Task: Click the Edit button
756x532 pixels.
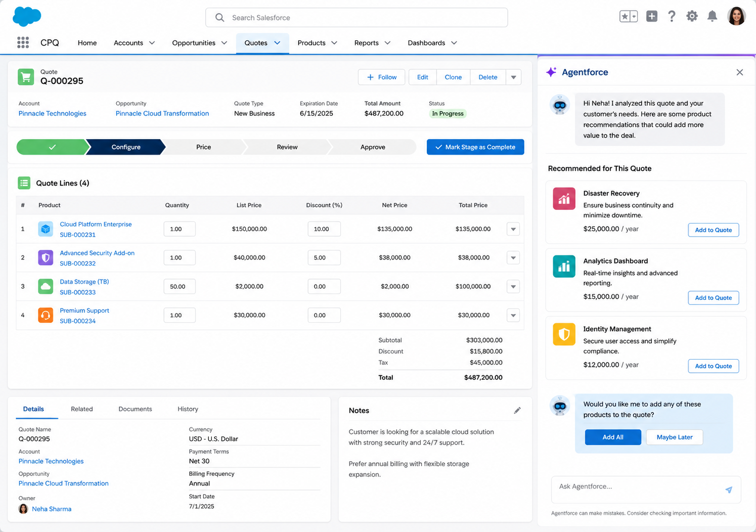Action: click(423, 77)
